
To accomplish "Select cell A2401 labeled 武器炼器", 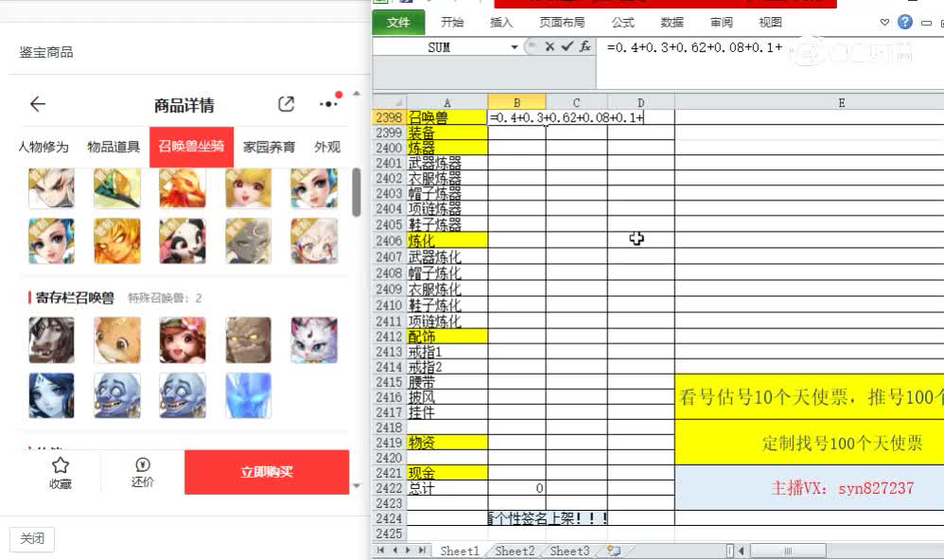I will point(446,164).
